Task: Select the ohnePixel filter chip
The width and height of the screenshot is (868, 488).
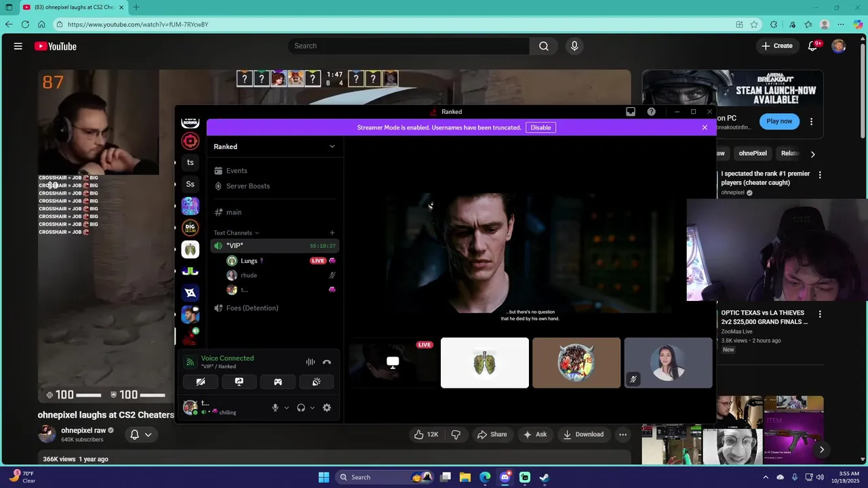Action: 753,153
